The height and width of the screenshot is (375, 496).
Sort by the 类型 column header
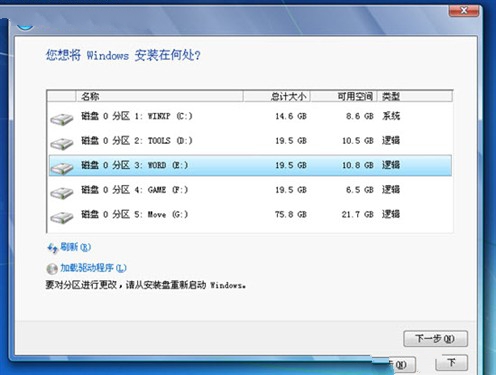[x=415, y=96]
